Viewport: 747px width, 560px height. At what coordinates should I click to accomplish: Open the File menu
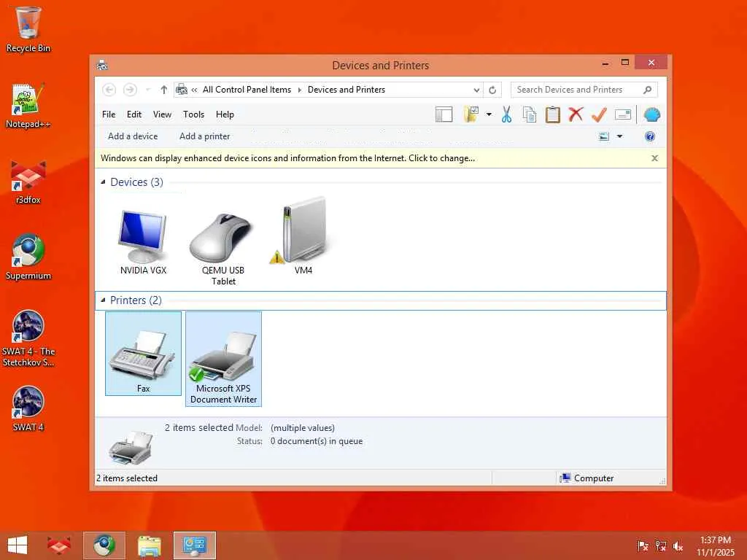click(x=109, y=114)
